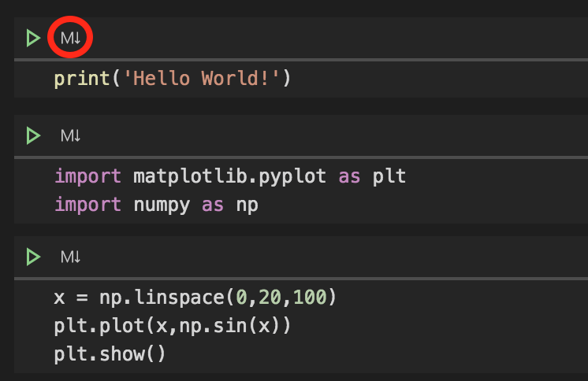Convert the plotting cell to Markdown
This screenshot has width=588, height=381.
(x=71, y=257)
